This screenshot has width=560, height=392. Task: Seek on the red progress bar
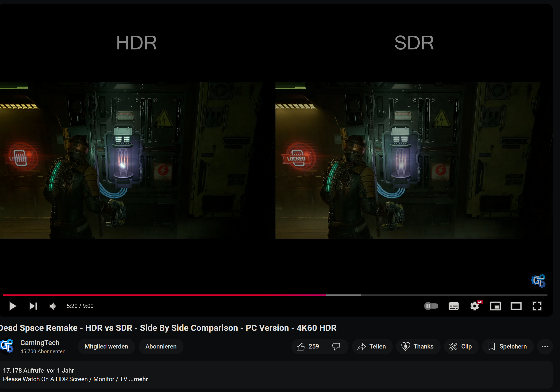coord(172,295)
